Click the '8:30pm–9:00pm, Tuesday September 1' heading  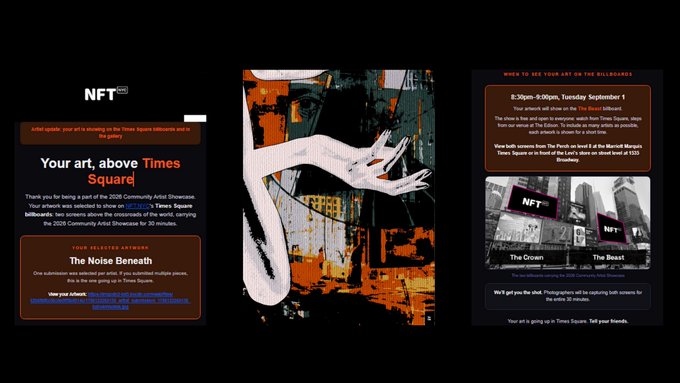[568, 97]
